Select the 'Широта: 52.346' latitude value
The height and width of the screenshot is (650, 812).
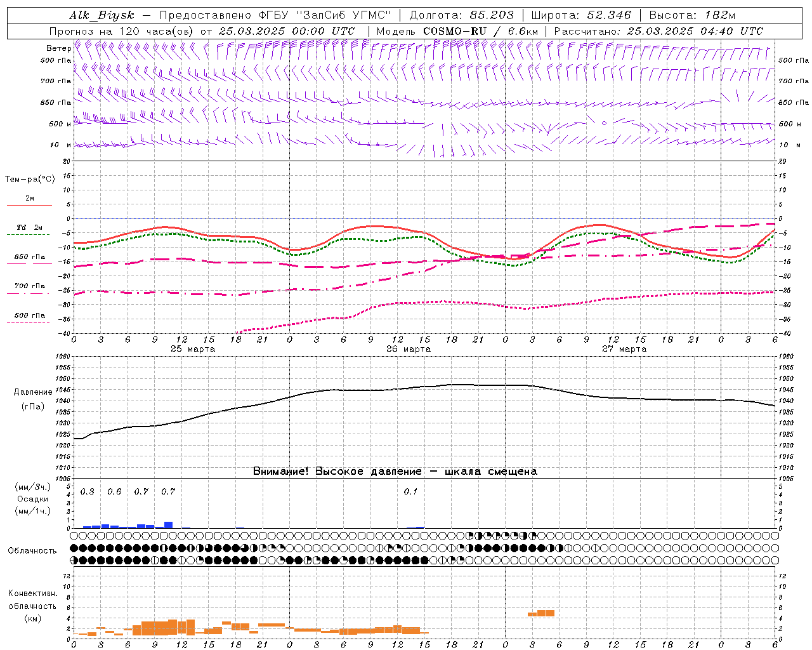click(x=581, y=15)
